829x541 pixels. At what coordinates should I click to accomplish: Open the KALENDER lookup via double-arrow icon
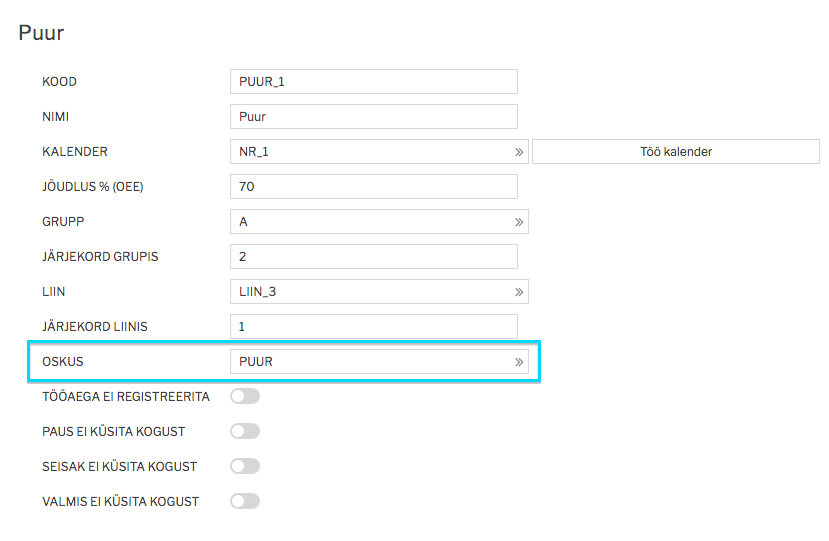[519, 152]
